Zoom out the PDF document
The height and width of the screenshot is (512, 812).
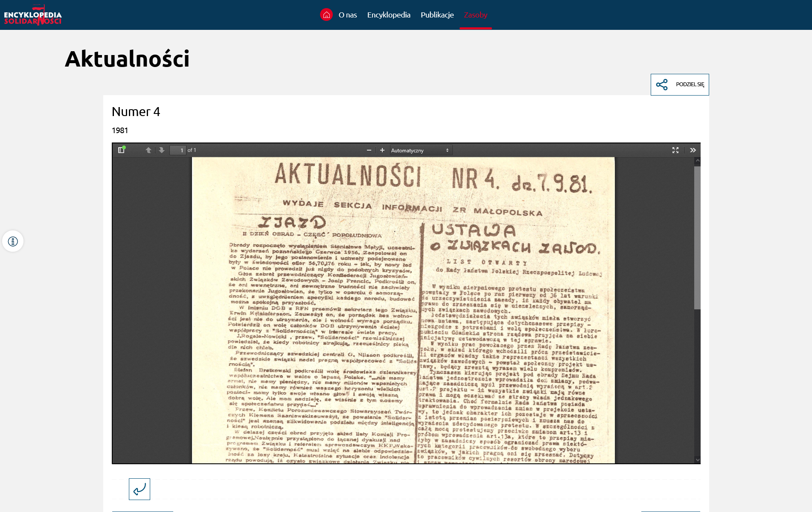click(369, 150)
